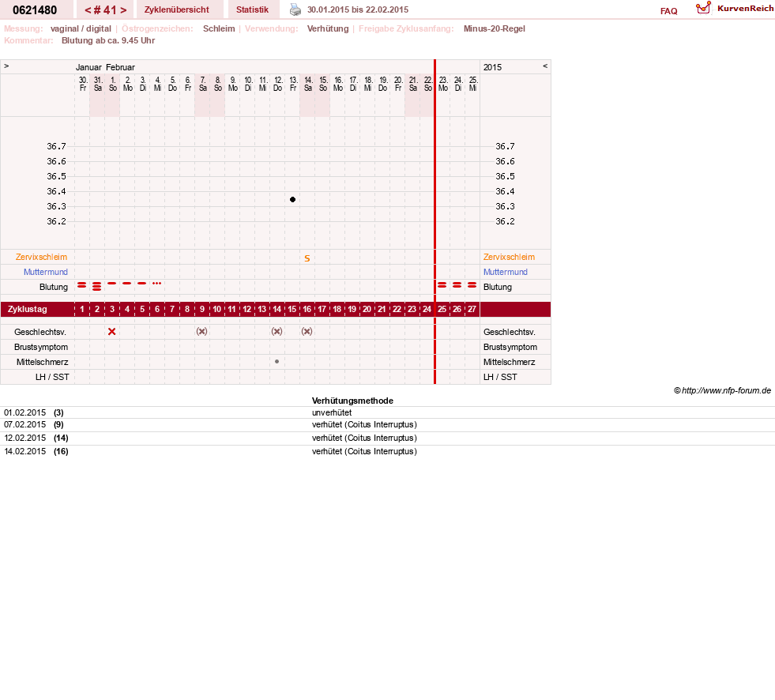The height and width of the screenshot is (700, 775).
Task: Click the cycle ID 0621480
Action: (35, 10)
